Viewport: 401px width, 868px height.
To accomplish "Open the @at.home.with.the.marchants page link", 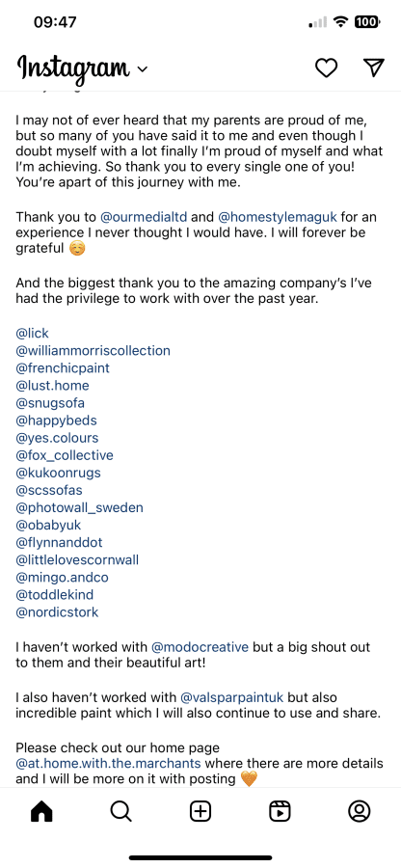I will click(108, 764).
